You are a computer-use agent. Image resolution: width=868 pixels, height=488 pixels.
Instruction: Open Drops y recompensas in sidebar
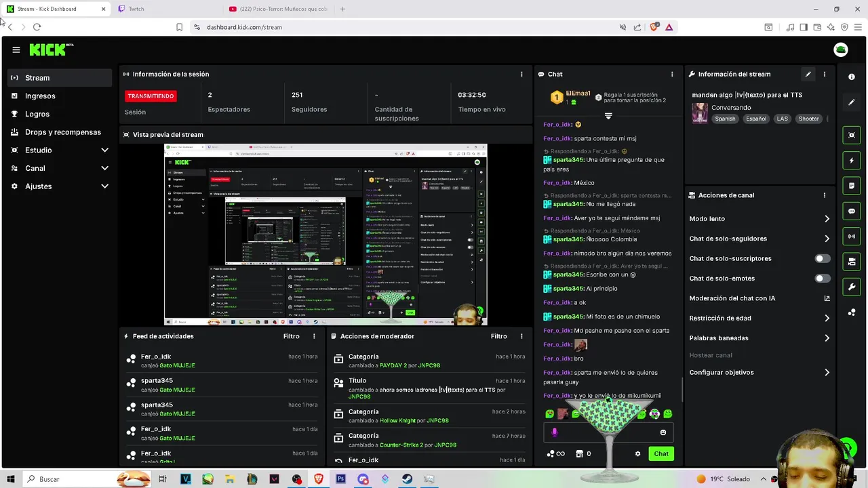pyautogui.click(x=60, y=132)
